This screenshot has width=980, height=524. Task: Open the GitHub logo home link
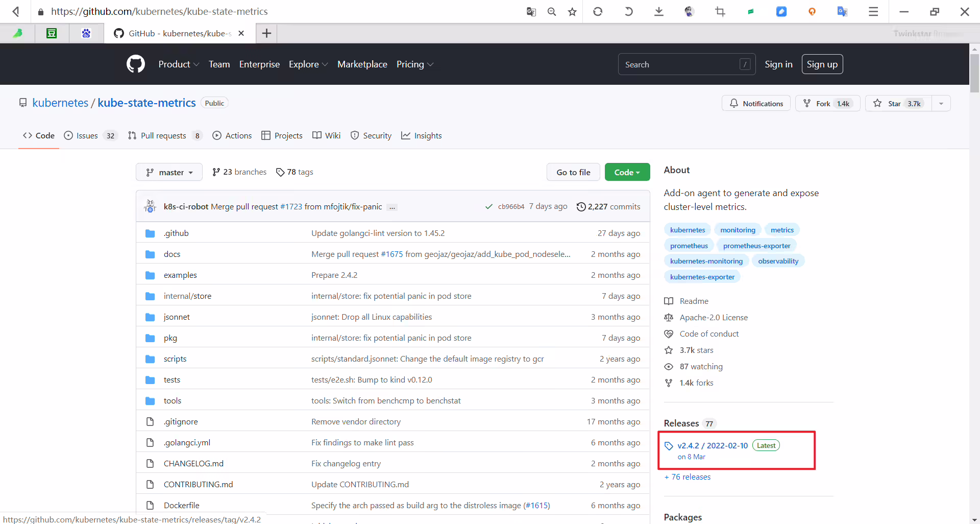tap(136, 64)
